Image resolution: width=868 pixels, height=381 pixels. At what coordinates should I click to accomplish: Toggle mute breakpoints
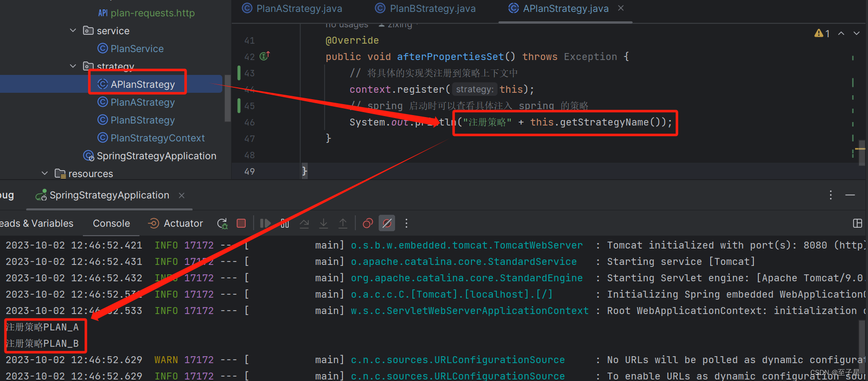pyautogui.click(x=387, y=224)
